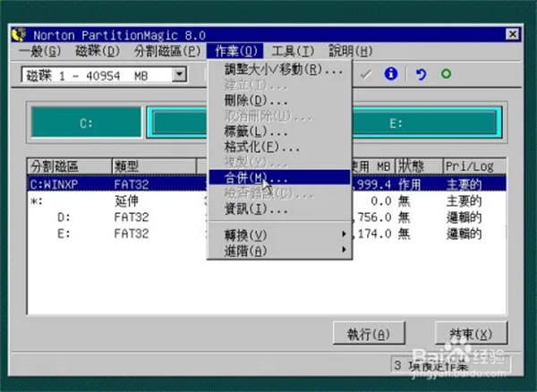Click 邏輯的 value in the D: row
Screen dimensions: 537x392
[464, 217]
